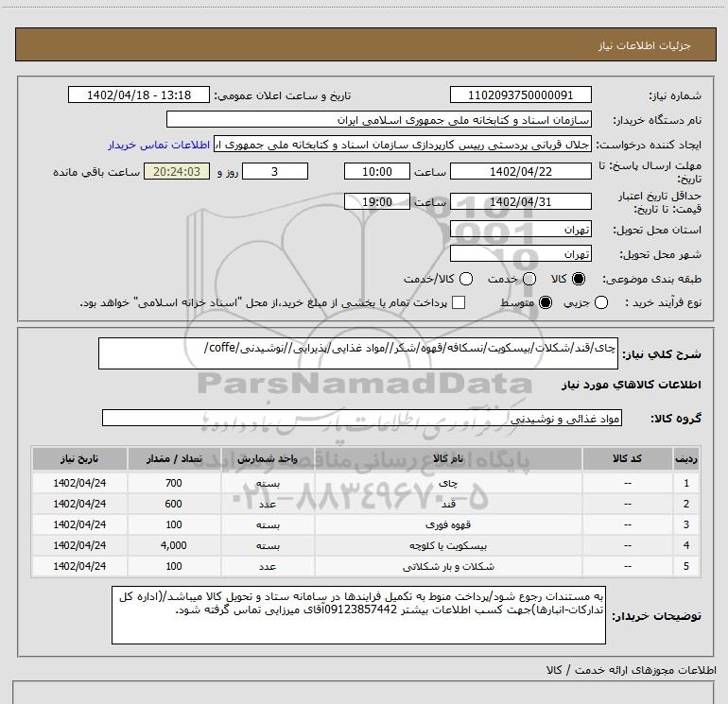Click quantity cell 600

click(x=174, y=504)
